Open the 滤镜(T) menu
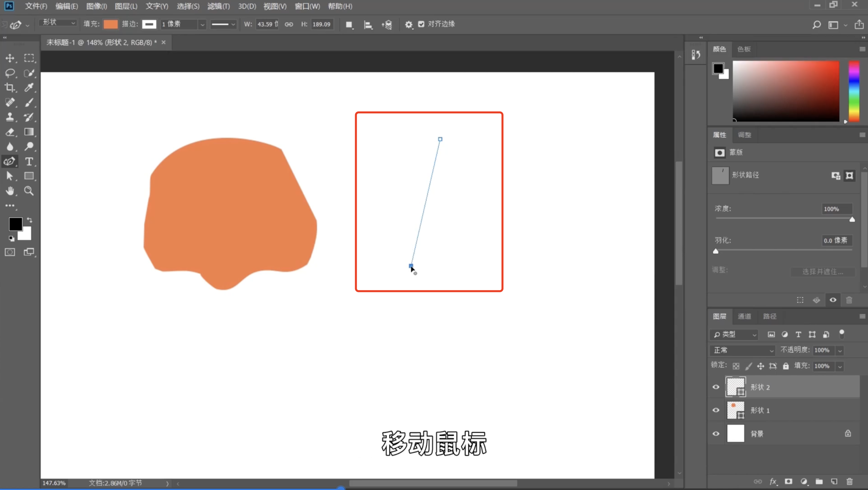This screenshot has width=868, height=490. pos(218,6)
